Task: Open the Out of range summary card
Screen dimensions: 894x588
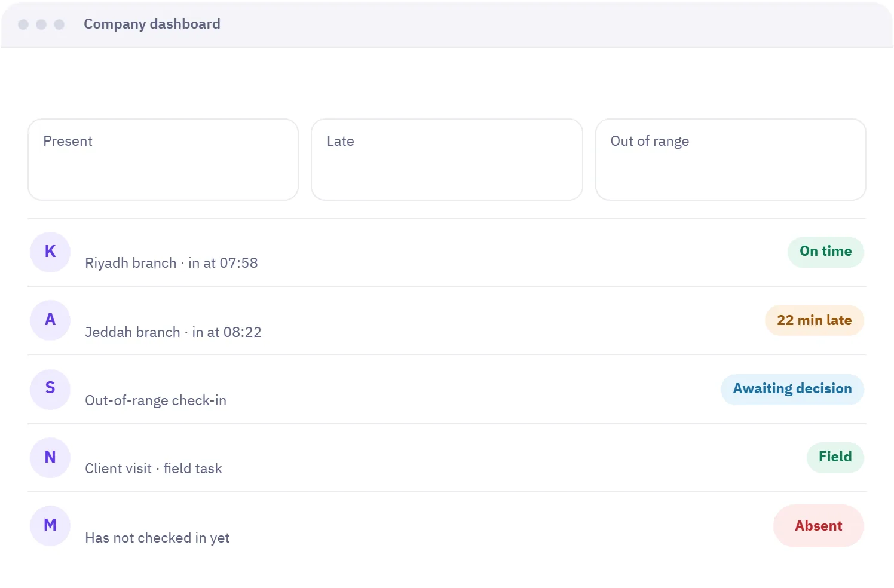Action: [731, 160]
